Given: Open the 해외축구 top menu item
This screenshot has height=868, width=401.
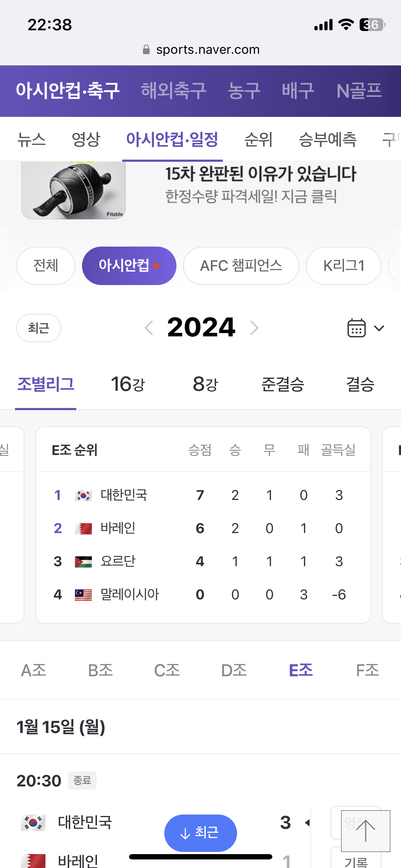Looking at the screenshot, I should point(174,91).
